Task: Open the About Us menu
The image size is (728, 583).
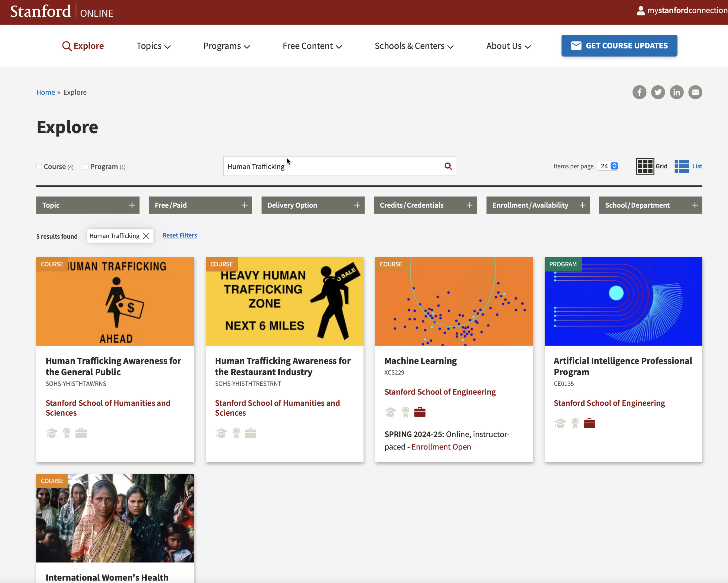Action: [x=509, y=46]
